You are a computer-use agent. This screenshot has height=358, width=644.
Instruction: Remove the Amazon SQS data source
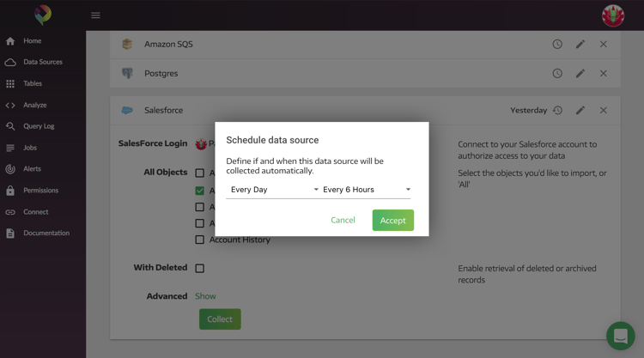click(604, 45)
